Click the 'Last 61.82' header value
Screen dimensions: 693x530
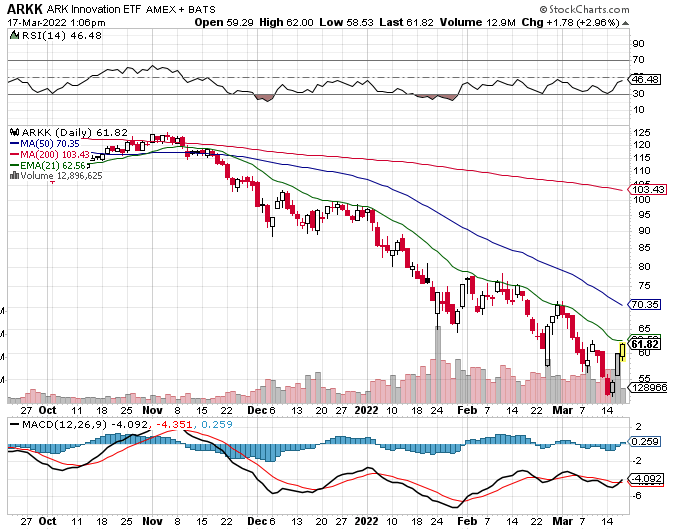(407, 23)
